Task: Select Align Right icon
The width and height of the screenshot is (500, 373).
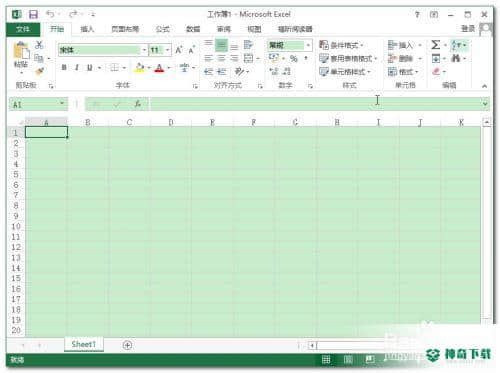Action: [234, 59]
